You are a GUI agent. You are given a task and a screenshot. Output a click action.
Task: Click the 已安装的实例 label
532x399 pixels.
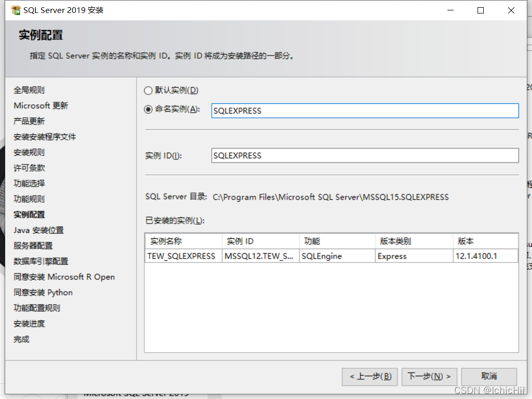coord(175,221)
